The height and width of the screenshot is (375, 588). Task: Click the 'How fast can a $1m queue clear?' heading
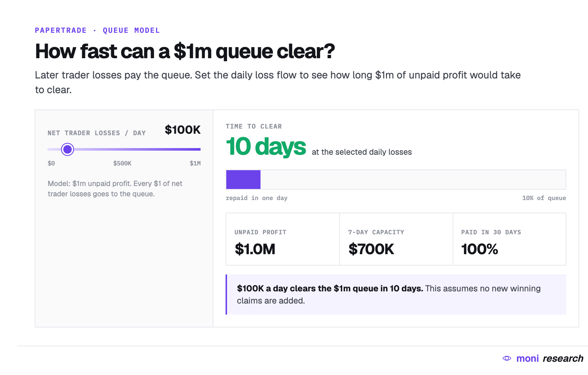(x=185, y=51)
